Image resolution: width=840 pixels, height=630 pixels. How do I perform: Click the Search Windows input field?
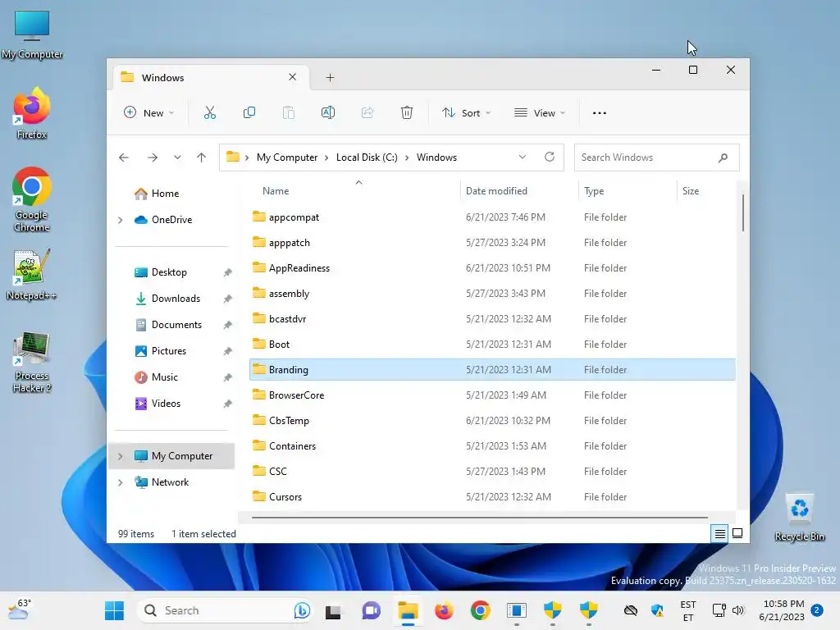pyautogui.click(x=656, y=157)
